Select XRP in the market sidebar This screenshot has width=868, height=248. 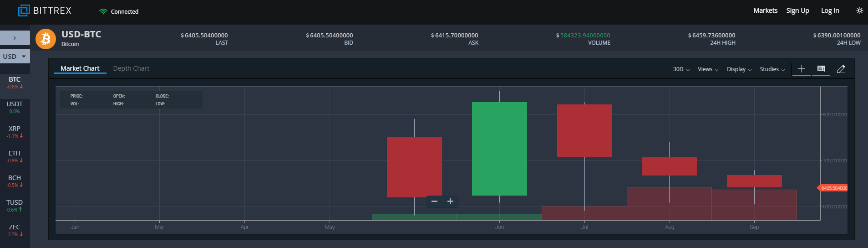(x=15, y=132)
